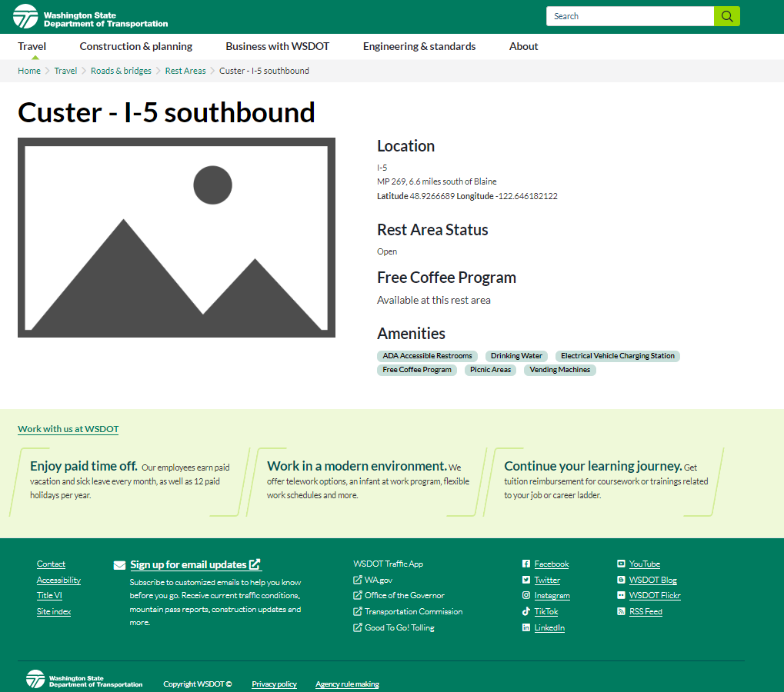Open the Work with us at WSDOT link
The width and height of the screenshot is (784, 692).
tap(68, 429)
